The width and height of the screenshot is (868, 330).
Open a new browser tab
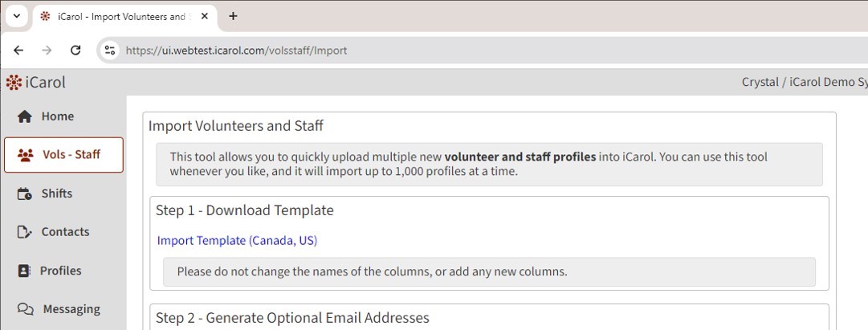point(233,16)
